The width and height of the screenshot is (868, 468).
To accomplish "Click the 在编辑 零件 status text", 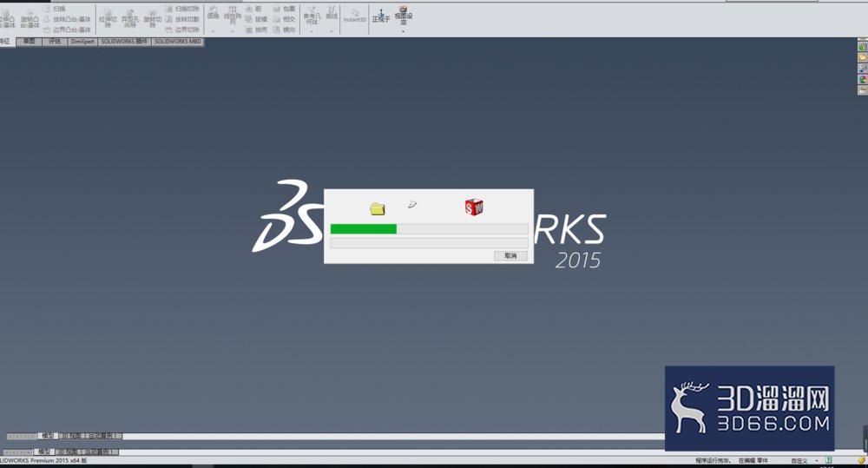I will [753, 461].
